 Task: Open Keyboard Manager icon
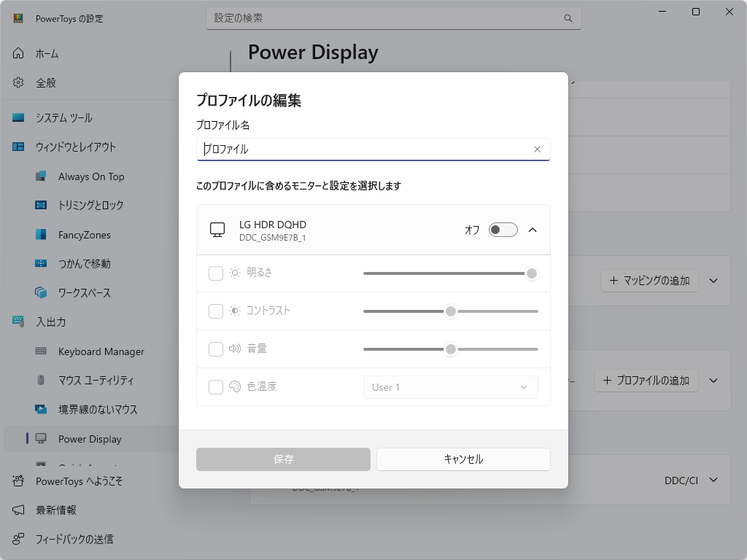pyautogui.click(x=41, y=351)
